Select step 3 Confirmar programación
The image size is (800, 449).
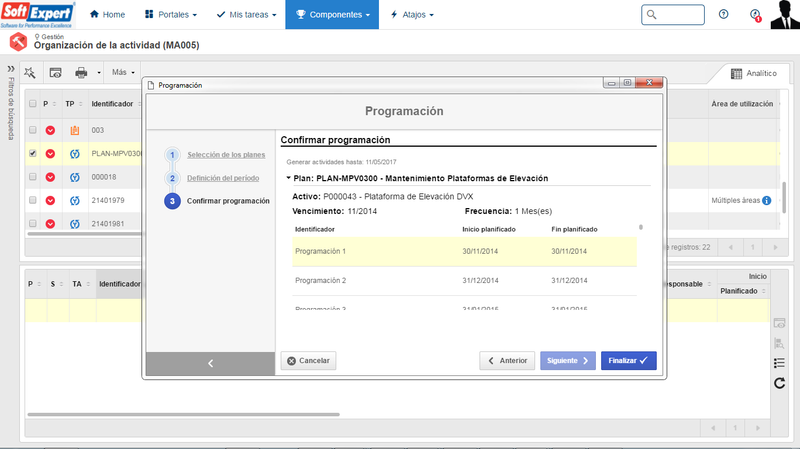coord(228,201)
